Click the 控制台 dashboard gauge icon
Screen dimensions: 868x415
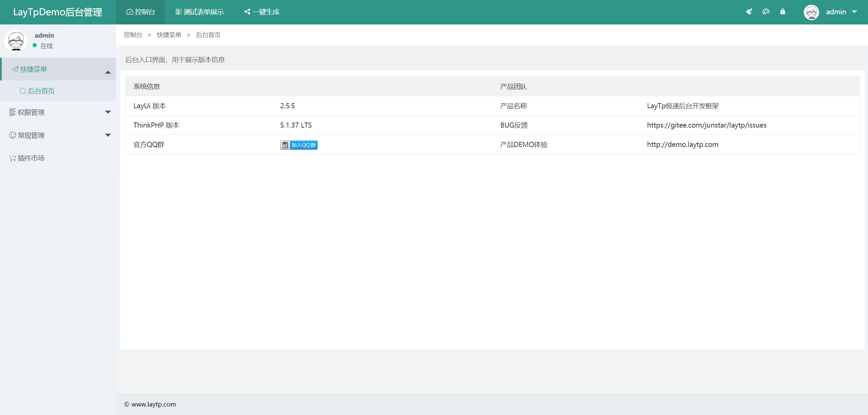click(x=129, y=12)
